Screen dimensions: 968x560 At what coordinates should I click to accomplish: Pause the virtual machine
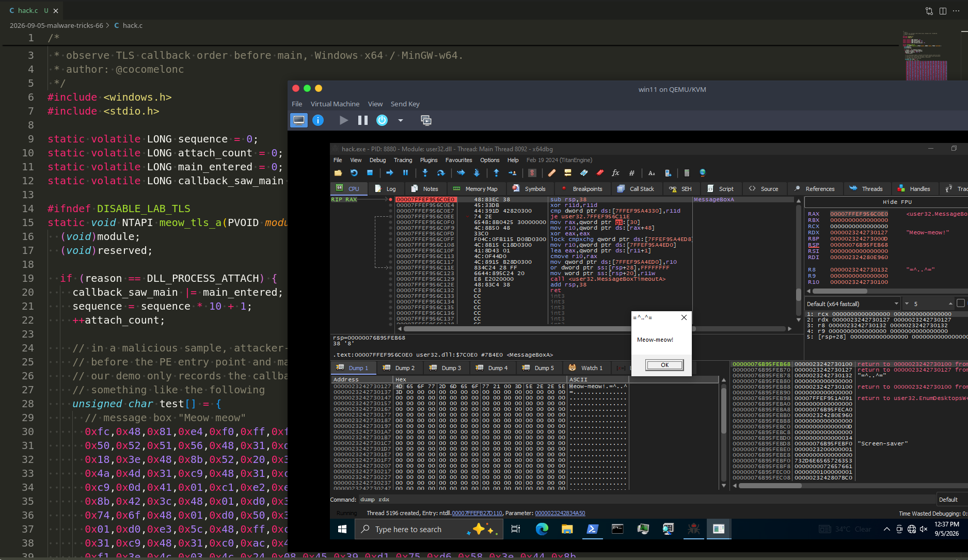[363, 120]
